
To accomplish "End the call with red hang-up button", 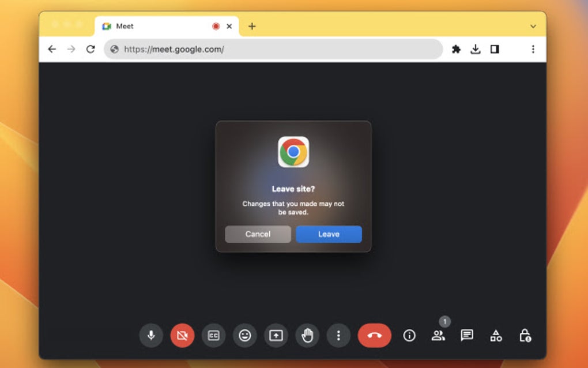I will 374,335.
